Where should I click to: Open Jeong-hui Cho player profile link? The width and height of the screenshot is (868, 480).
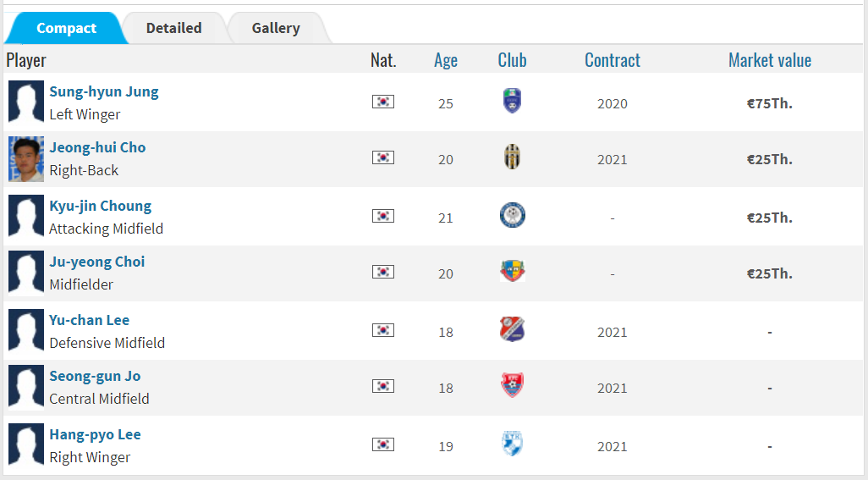coord(97,147)
